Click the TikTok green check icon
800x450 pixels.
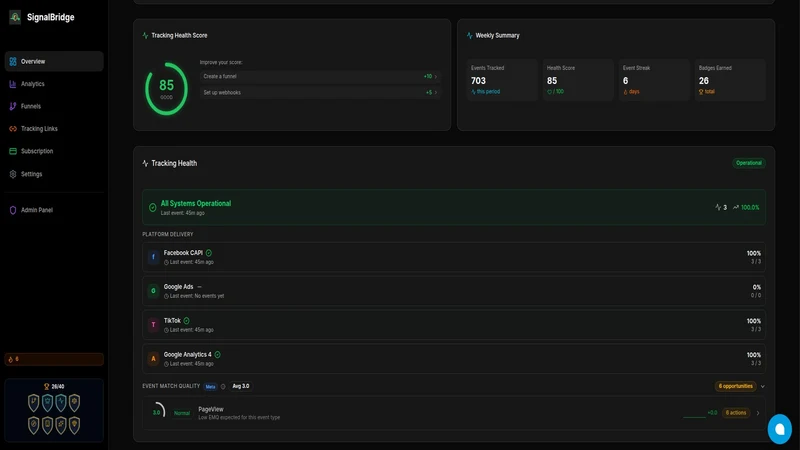click(x=187, y=320)
